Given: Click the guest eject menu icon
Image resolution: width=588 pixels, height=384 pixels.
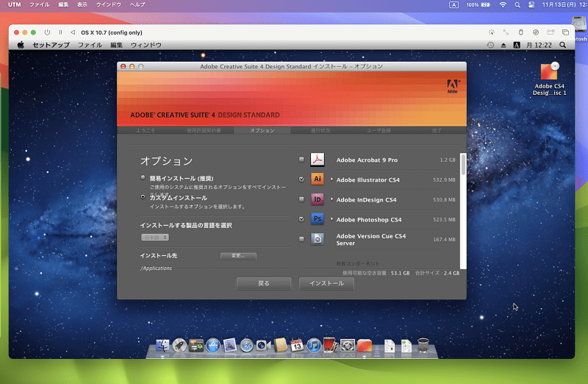Looking at the screenshot, I should pyautogui.click(x=503, y=45).
